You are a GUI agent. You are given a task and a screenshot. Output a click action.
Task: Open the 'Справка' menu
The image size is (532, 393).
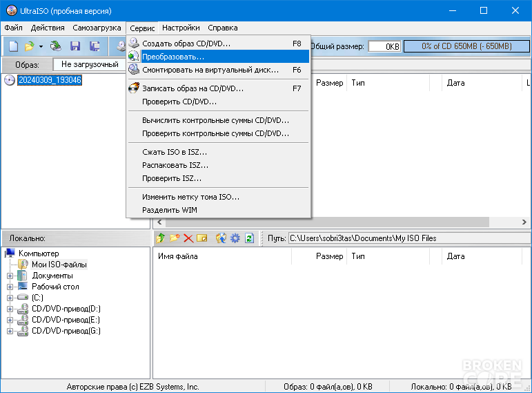click(x=223, y=28)
